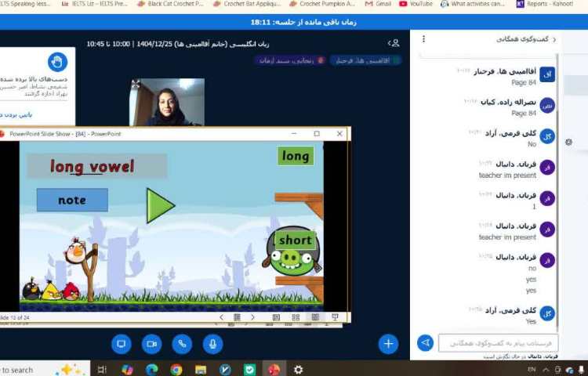Screen dimensions: 588x376
Task: Go to next slide arrow
Action: click(x=252, y=317)
